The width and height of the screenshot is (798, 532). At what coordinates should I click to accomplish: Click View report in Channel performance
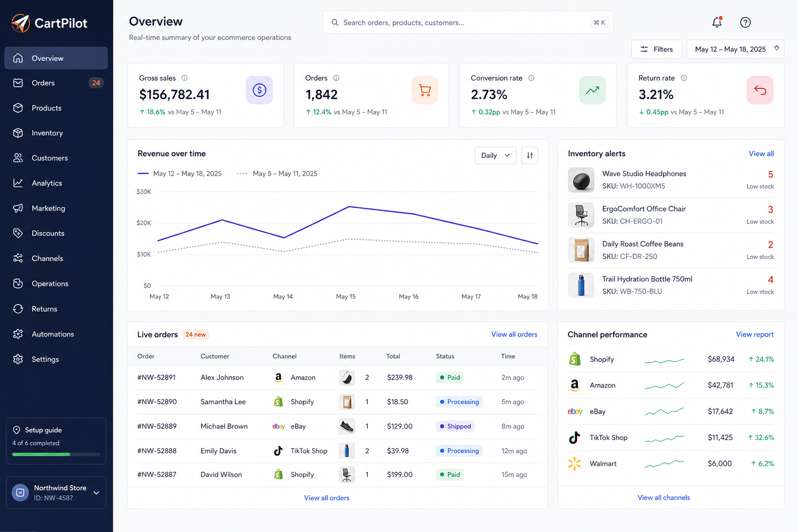pos(755,335)
